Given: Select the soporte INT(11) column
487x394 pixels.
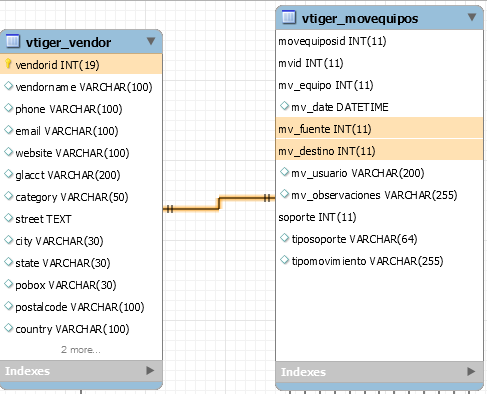Looking at the screenshot, I should [x=379, y=217].
